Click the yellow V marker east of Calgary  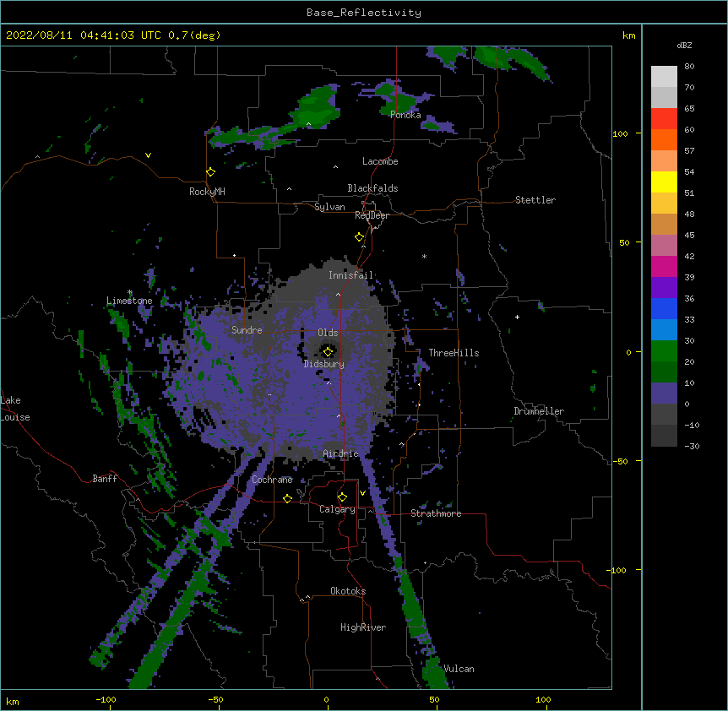click(x=362, y=493)
